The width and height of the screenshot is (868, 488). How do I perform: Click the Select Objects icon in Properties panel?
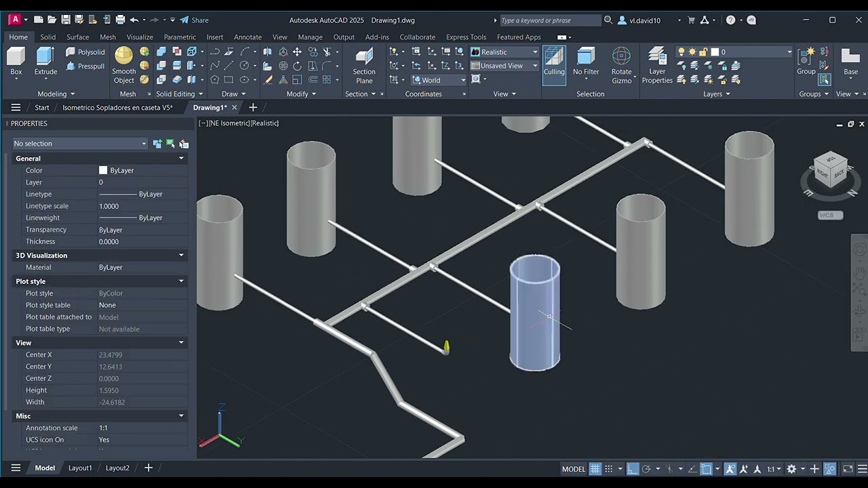point(171,144)
